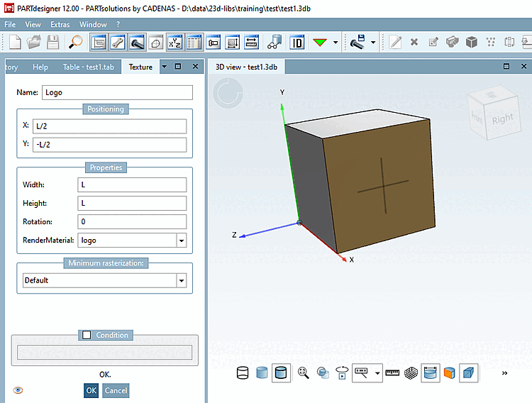Open the RenderMaterial dropdown

[x=182, y=241]
